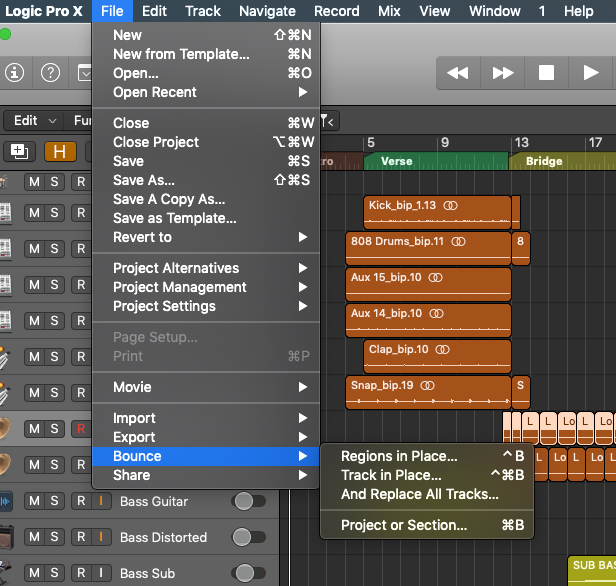Click loop icon on 808 Drums_bip.11 region
Screen dimensions: 616x586
pyautogui.click(x=458, y=242)
